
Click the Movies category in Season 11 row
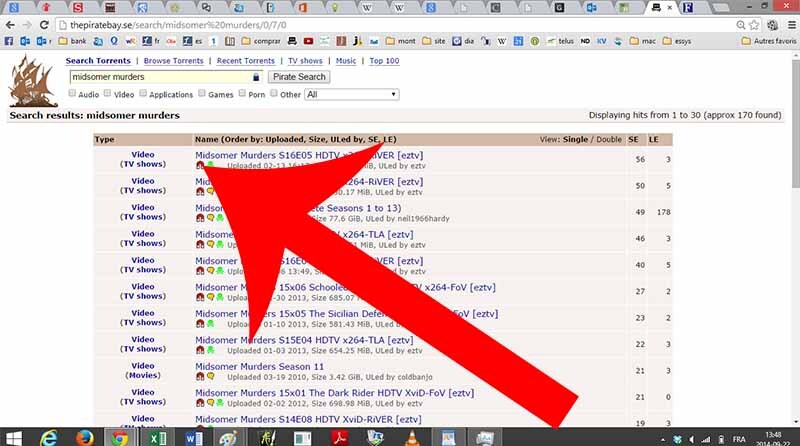[143, 375]
